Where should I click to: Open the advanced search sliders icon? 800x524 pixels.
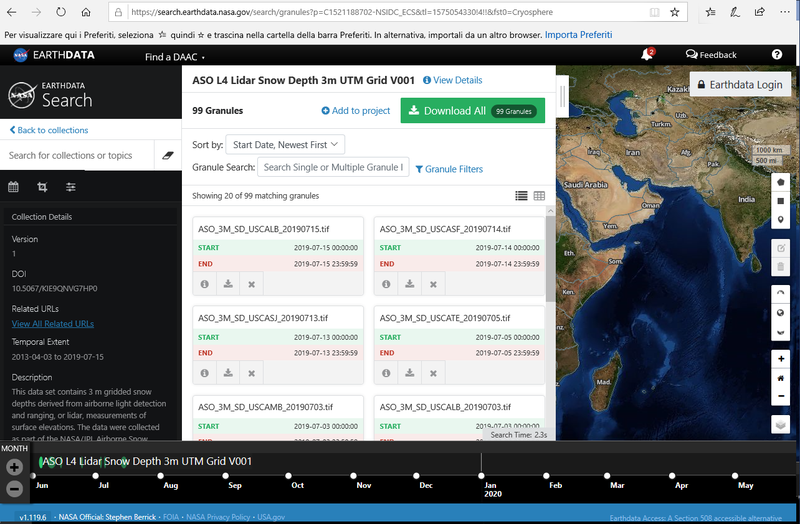pyautogui.click(x=71, y=187)
